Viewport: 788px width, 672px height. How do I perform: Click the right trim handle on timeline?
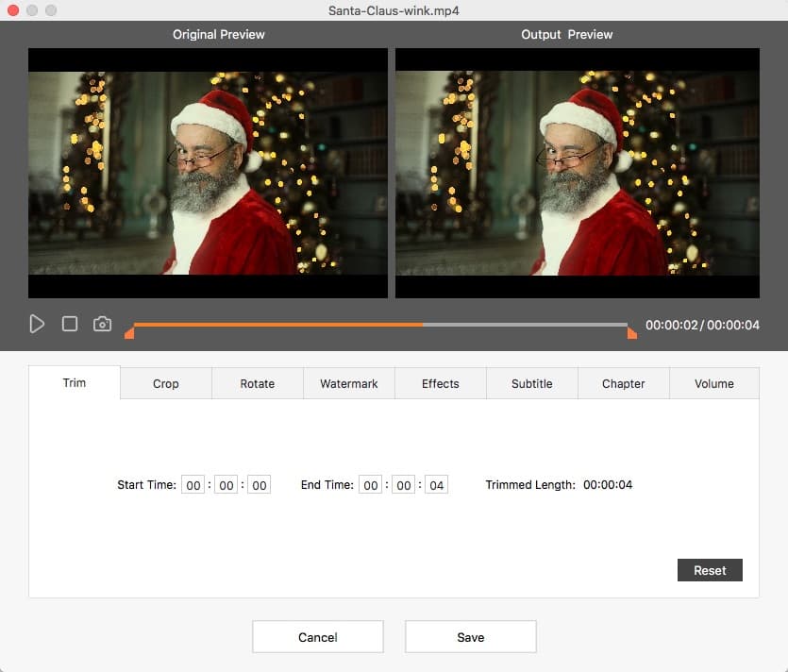click(x=631, y=331)
